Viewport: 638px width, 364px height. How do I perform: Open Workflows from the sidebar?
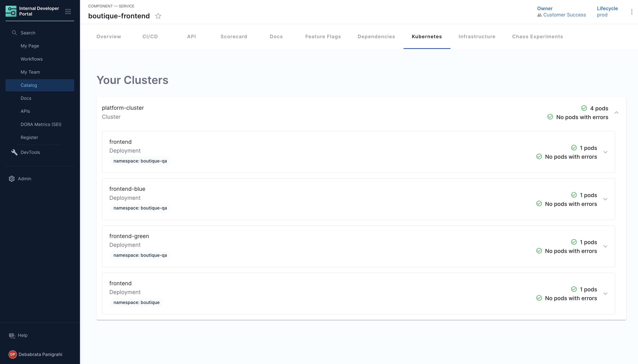pos(32,59)
